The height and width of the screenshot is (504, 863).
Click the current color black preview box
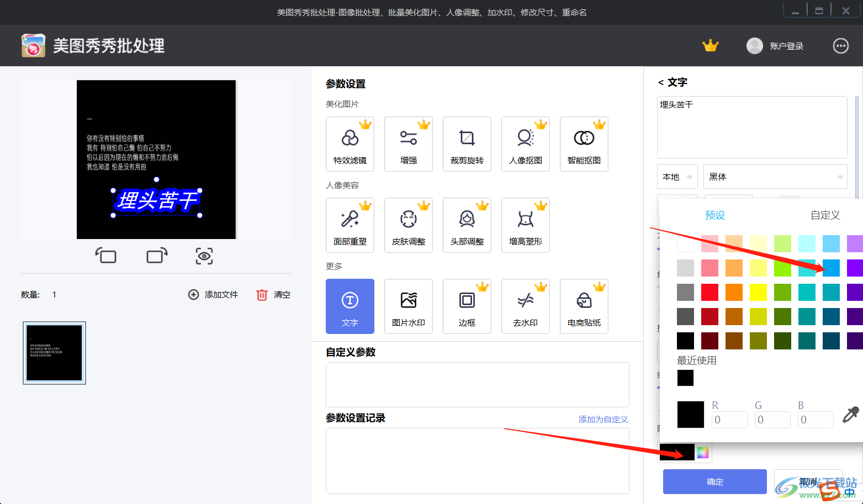[691, 415]
